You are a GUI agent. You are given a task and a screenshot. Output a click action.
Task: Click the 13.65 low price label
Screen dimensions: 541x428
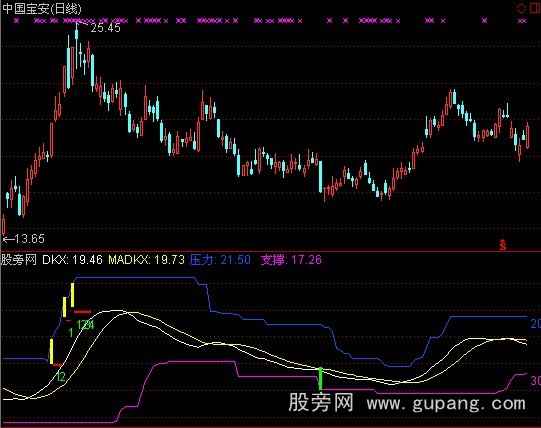29,239
